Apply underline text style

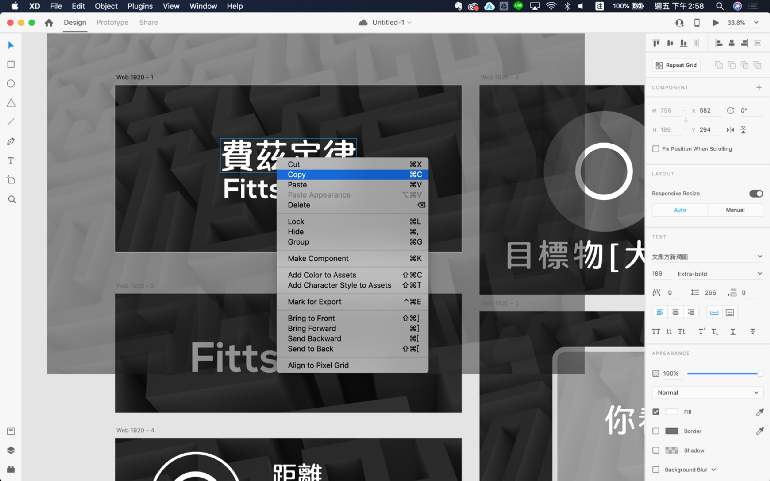pos(733,332)
